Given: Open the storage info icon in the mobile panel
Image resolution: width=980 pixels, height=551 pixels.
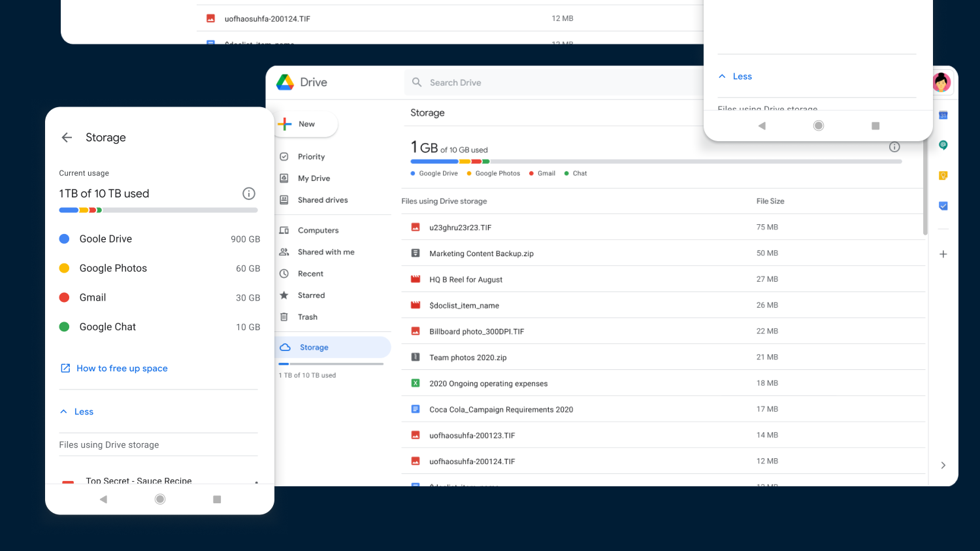Looking at the screenshot, I should [248, 193].
